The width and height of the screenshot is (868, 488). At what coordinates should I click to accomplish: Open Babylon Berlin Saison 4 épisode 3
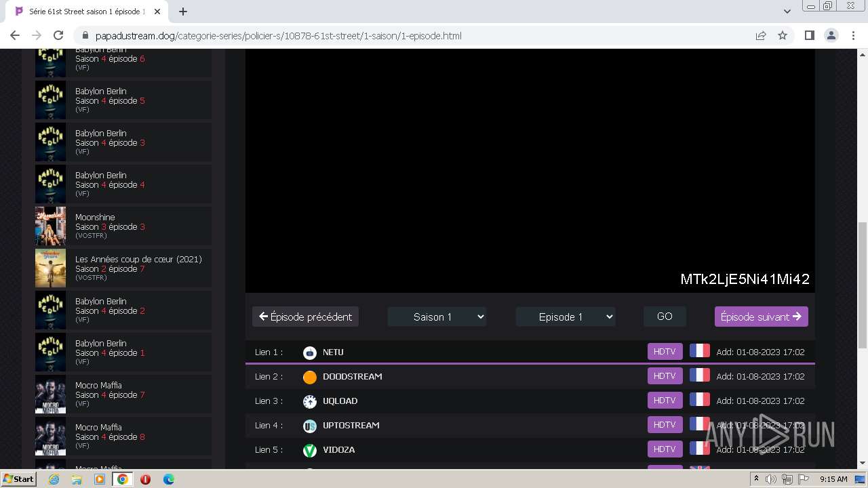pos(123,142)
